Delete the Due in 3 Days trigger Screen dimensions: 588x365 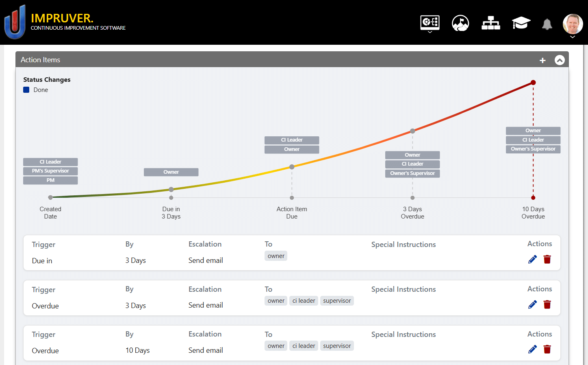[547, 260]
